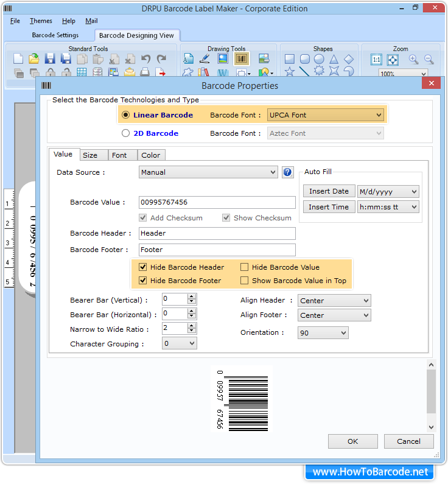Open the h:mm:ss tt time format dropdown

(x=388, y=207)
